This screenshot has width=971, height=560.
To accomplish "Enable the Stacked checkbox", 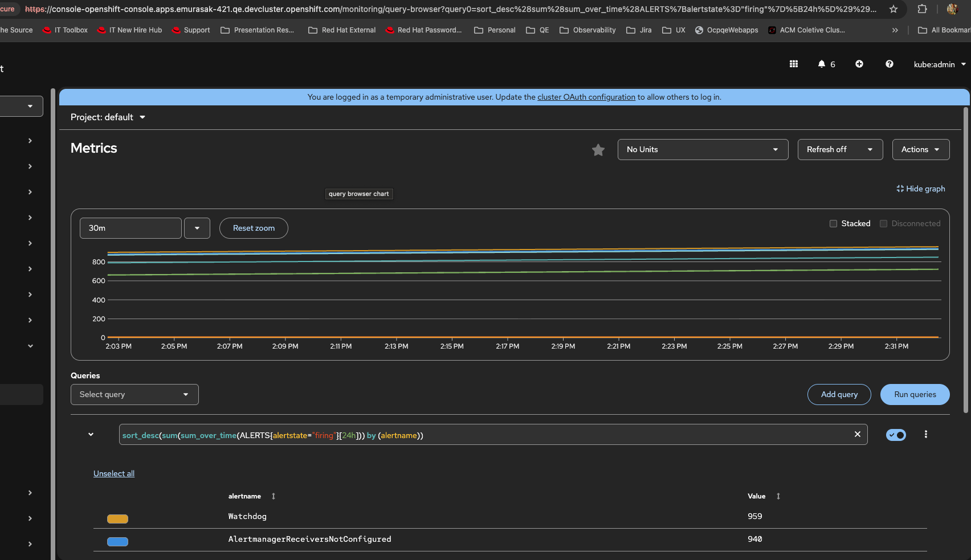I will click(x=833, y=224).
